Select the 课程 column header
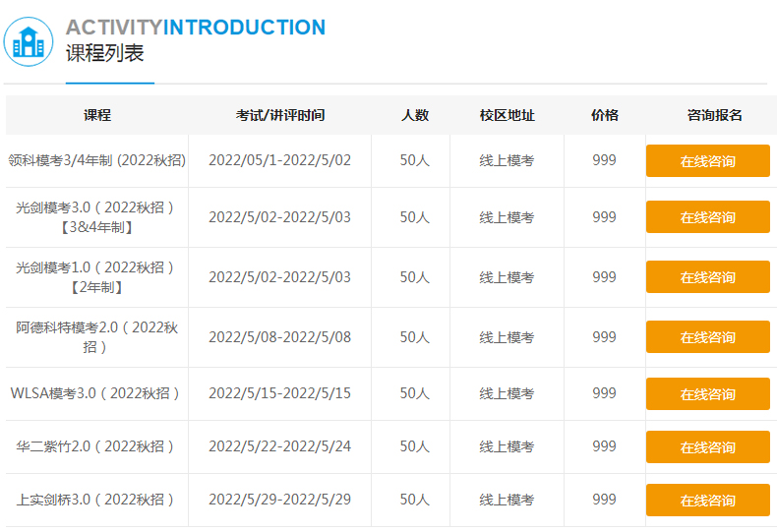This screenshot has width=777, height=532. [97, 115]
